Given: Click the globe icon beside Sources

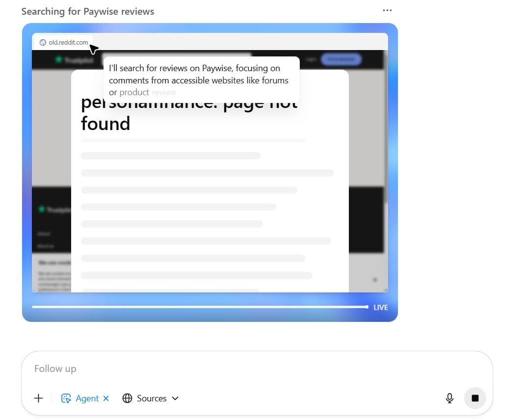Looking at the screenshot, I should click(x=127, y=398).
